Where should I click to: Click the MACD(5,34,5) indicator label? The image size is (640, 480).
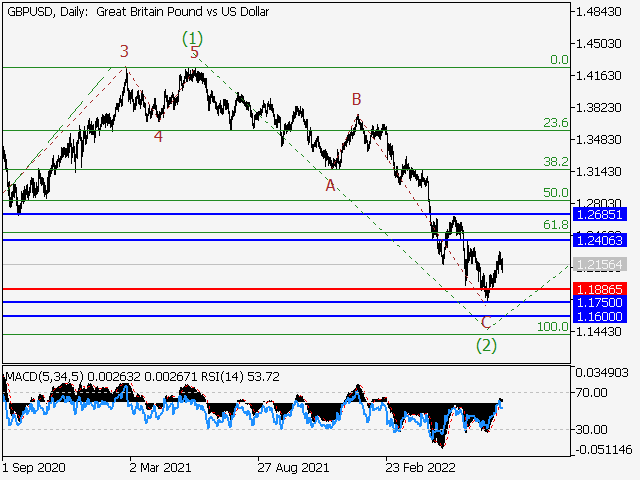click(x=44, y=376)
